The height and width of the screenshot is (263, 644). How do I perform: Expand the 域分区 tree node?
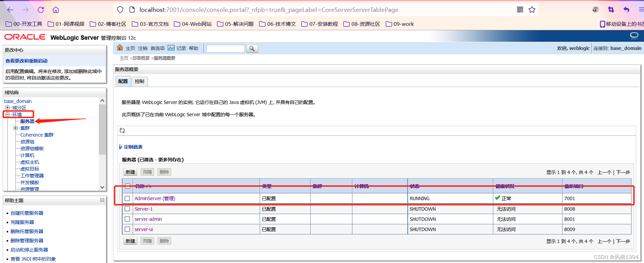[x=7, y=107]
